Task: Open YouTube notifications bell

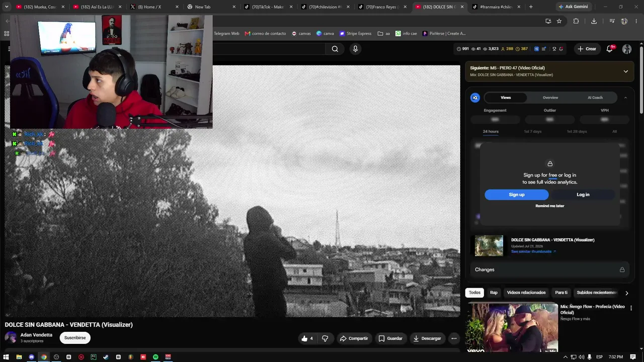Action: click(x=610, y=49)
